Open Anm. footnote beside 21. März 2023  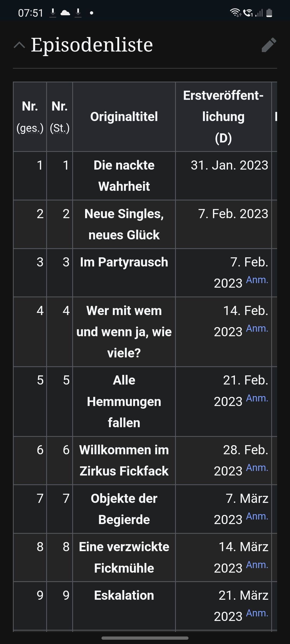tap(257, 613)
